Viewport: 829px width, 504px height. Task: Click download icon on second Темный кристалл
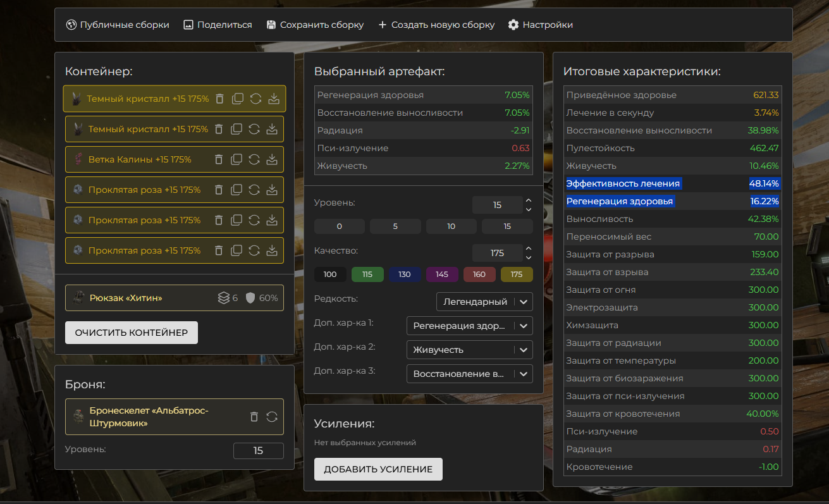click(272, 129)
